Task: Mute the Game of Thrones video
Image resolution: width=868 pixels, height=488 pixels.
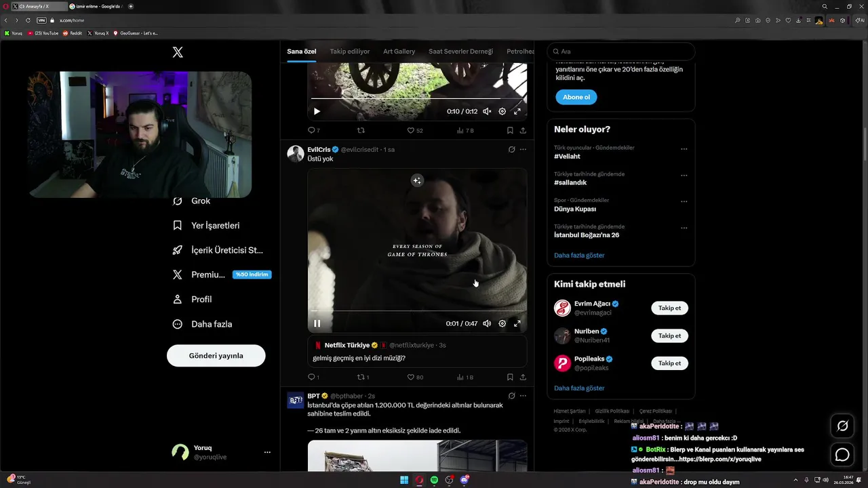Action: click(487, 323)
